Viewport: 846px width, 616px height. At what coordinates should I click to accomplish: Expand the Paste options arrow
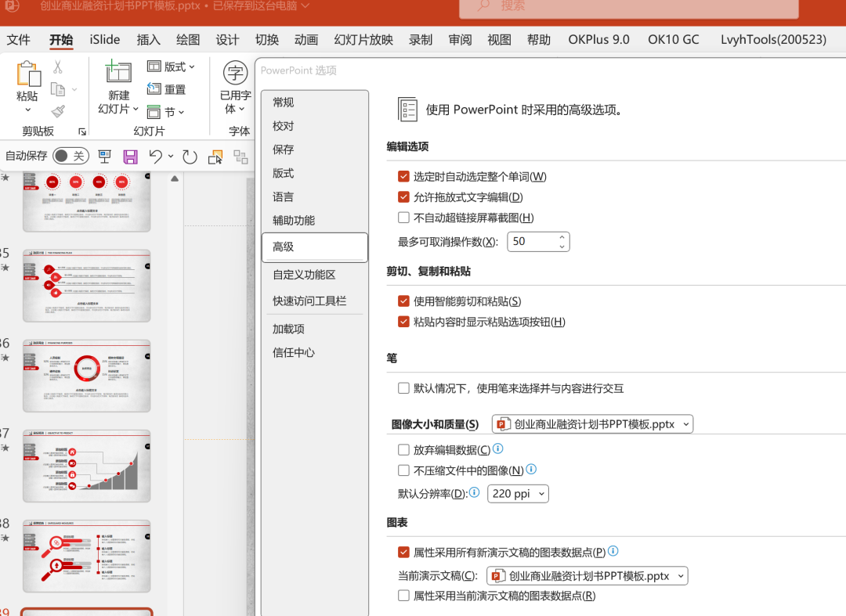coord(27,110)
